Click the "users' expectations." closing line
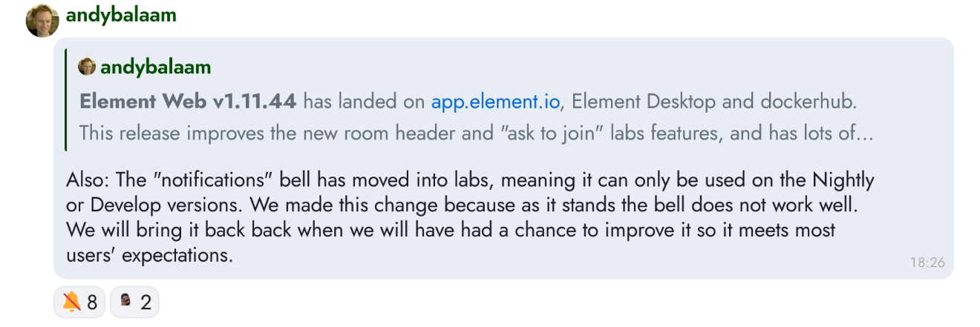The height and width of the screenshot is (327, 980). tap(149, 256)
